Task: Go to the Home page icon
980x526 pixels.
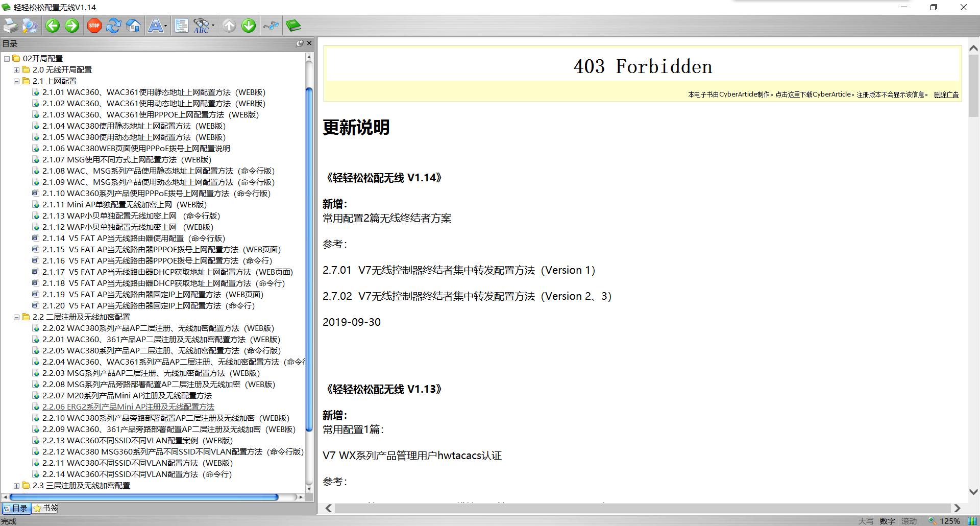Action: 133,26
